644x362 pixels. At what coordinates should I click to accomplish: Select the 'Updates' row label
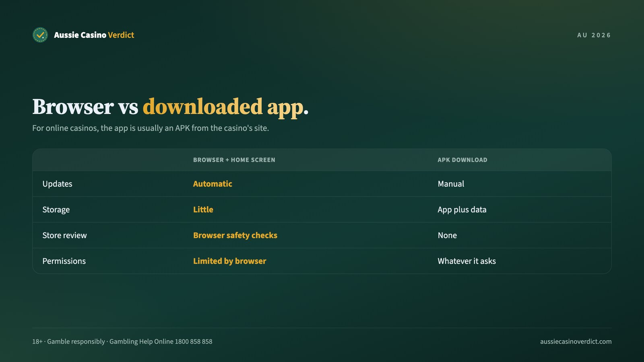pos(58,184)
